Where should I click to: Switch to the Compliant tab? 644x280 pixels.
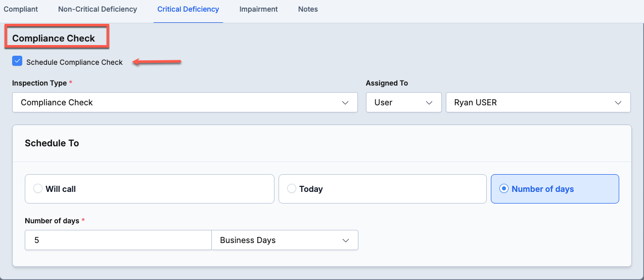coord(21,9)
